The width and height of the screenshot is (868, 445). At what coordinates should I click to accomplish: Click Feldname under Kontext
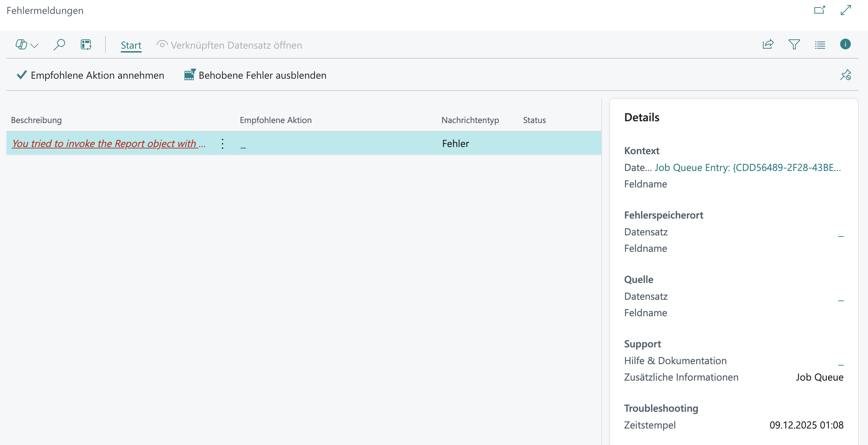tap(646, 184)
